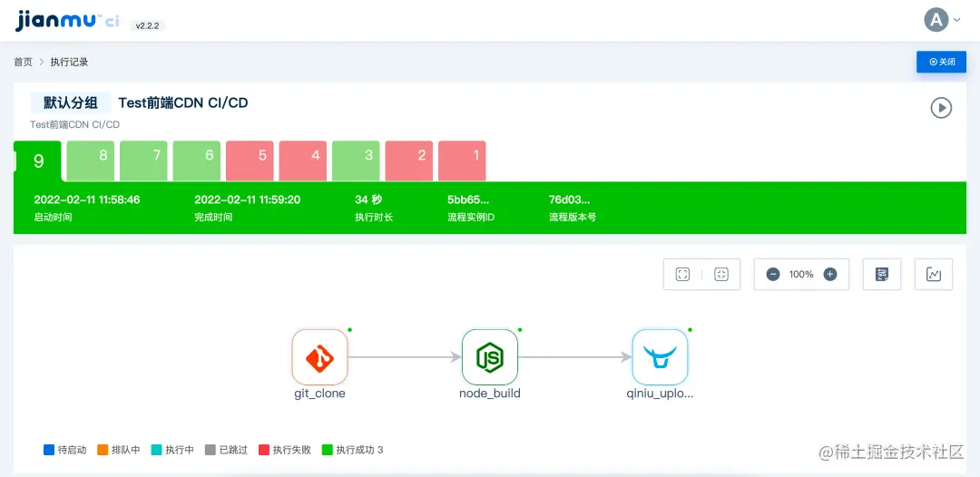Click the fit-to-screen fullscreen icon
Viewport: 980px width, 477px height.
(682, 274)
